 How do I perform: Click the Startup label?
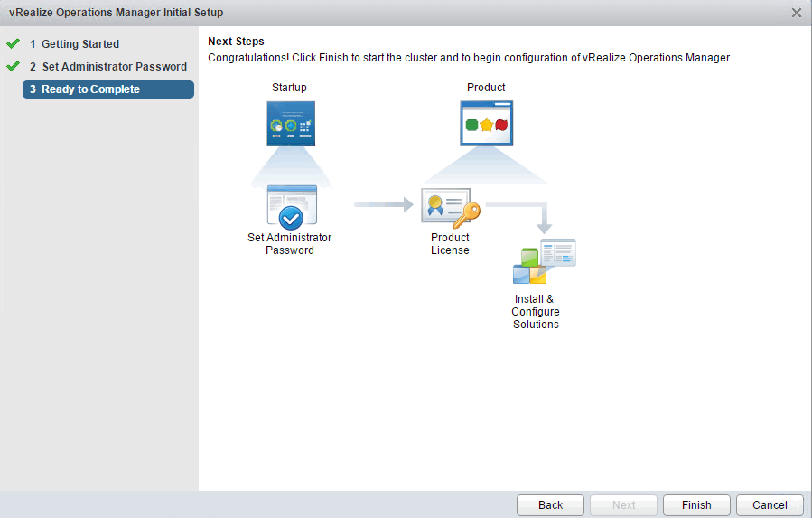[x=289, y=87]
